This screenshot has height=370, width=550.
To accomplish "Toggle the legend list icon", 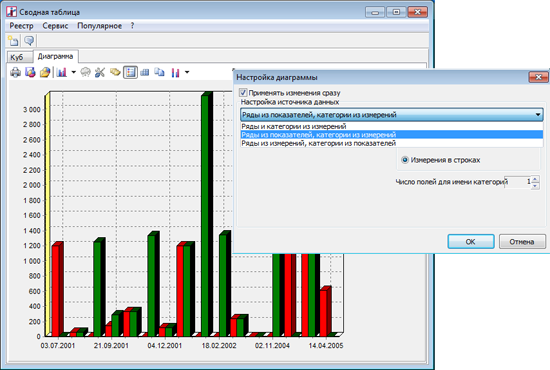I will (130, 73).
